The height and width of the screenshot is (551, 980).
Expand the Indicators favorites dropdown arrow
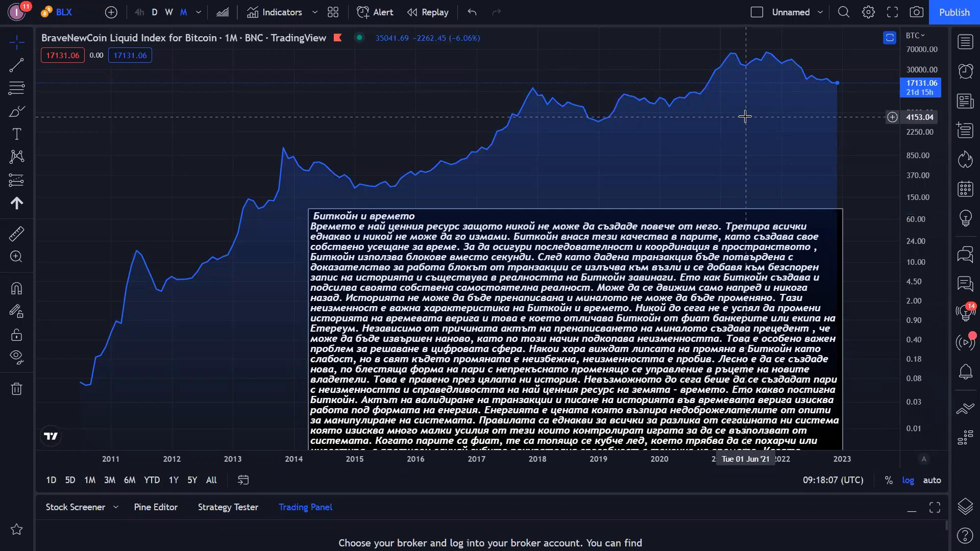(315, 12)
